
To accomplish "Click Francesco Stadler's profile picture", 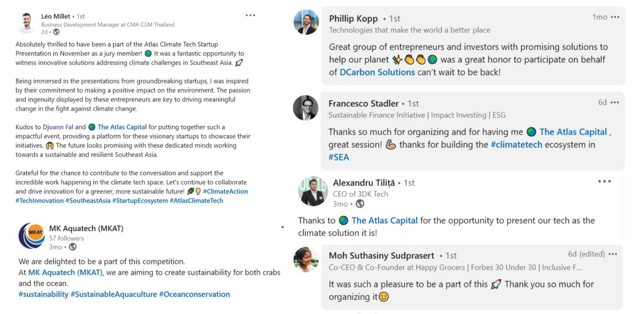I will point(306,108).
